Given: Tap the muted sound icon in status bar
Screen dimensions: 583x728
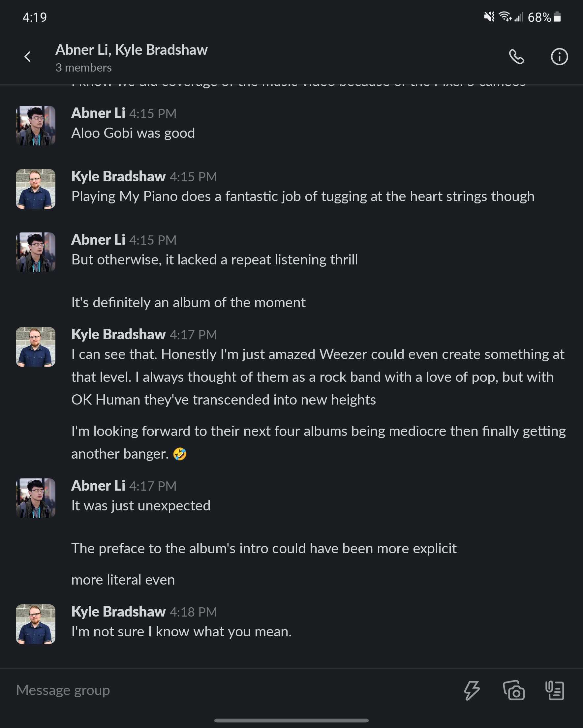Looking at the screenshot, I should (x=489, y=16).
